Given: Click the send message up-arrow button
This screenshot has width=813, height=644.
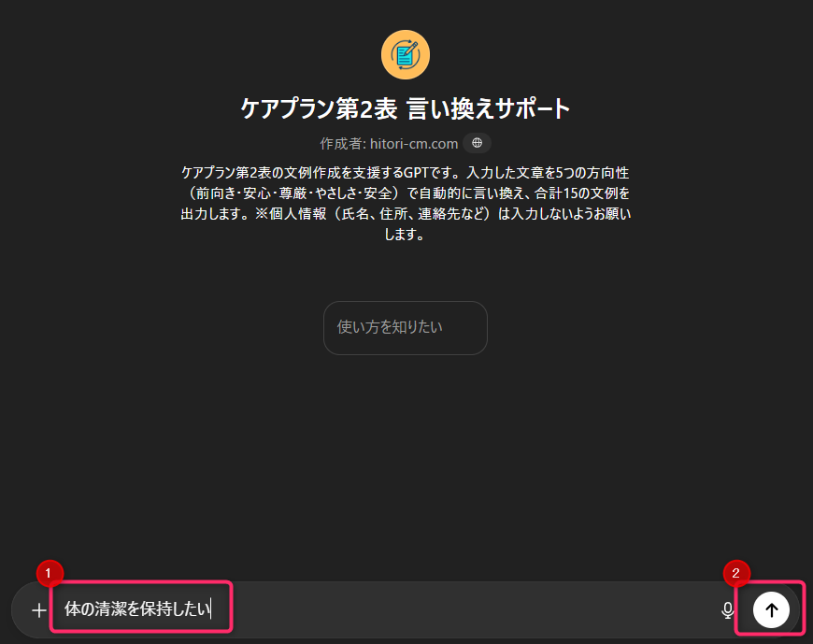Looking at the screenshot, I should pos(771,609).
